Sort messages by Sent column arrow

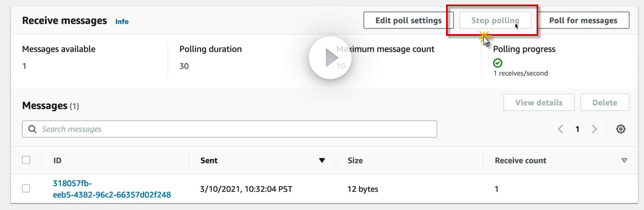(322, 161)
